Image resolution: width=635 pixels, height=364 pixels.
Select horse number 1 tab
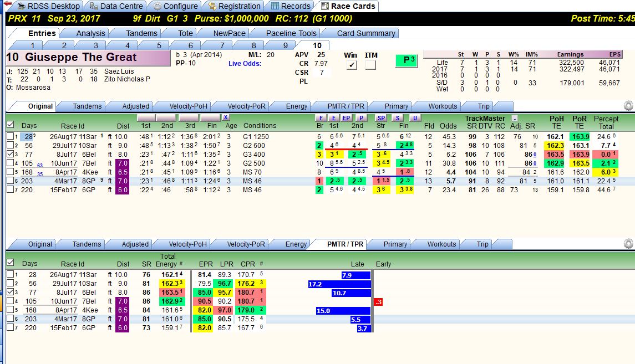[x=32, y=45]
